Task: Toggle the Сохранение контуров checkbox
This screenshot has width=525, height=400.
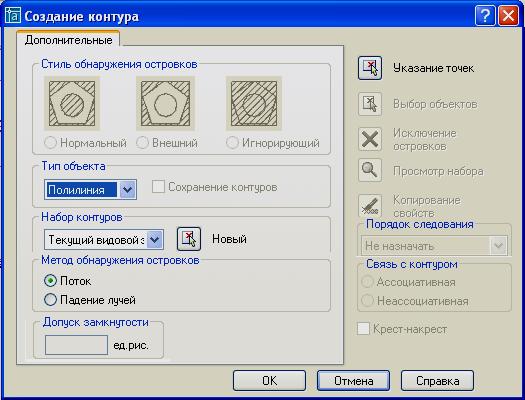Action: (x=158, y=187)
